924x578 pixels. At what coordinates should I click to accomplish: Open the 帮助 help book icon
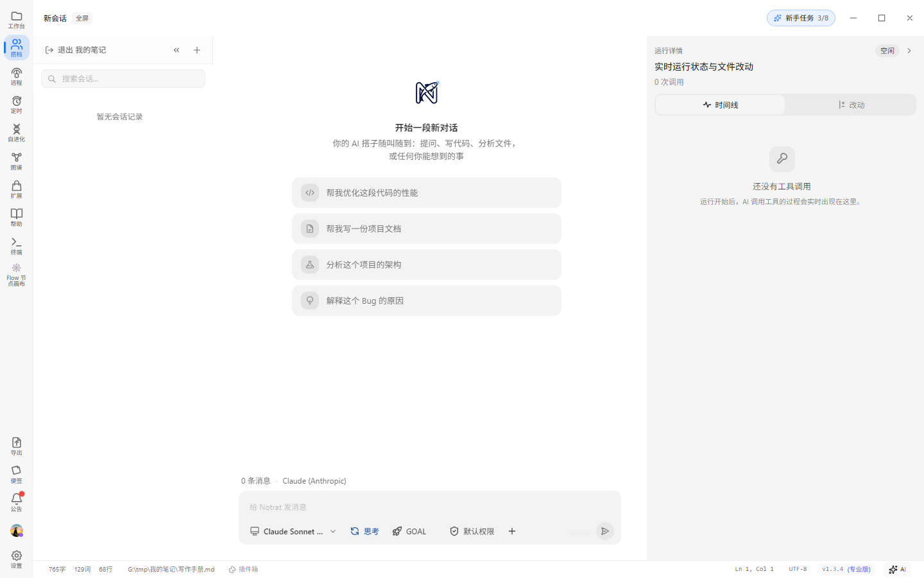pyautogui.click(x=17, y=218)
